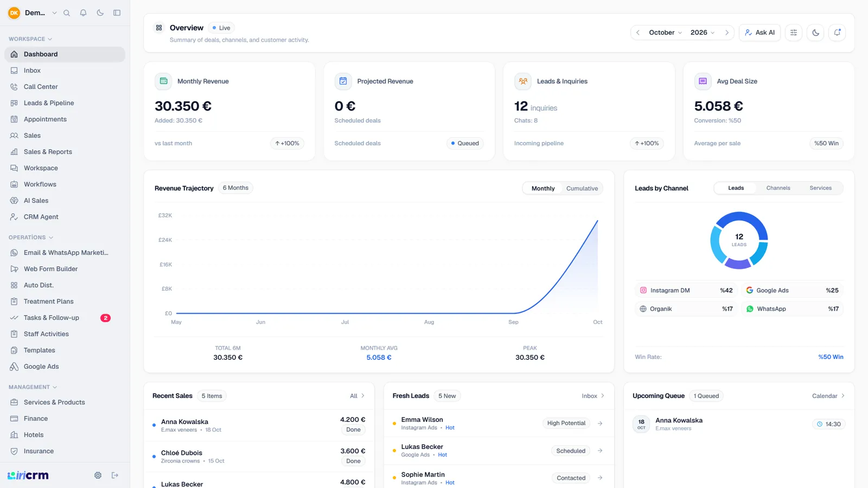This screenshot has width=868, height=488.
Task: Open Email & WhatsApp Marketing
Action: (x=65, y=253)
